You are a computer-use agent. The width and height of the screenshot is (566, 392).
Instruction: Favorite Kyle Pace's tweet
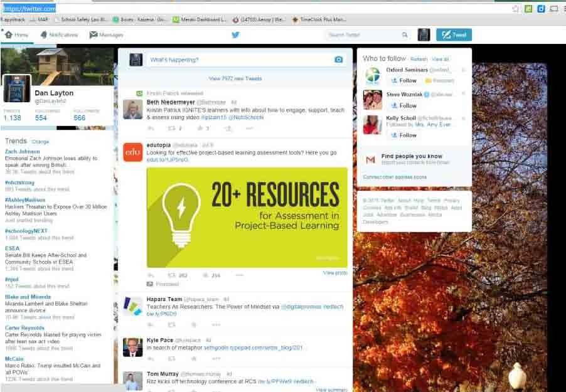pyautogui.click(x=194, y=358)
